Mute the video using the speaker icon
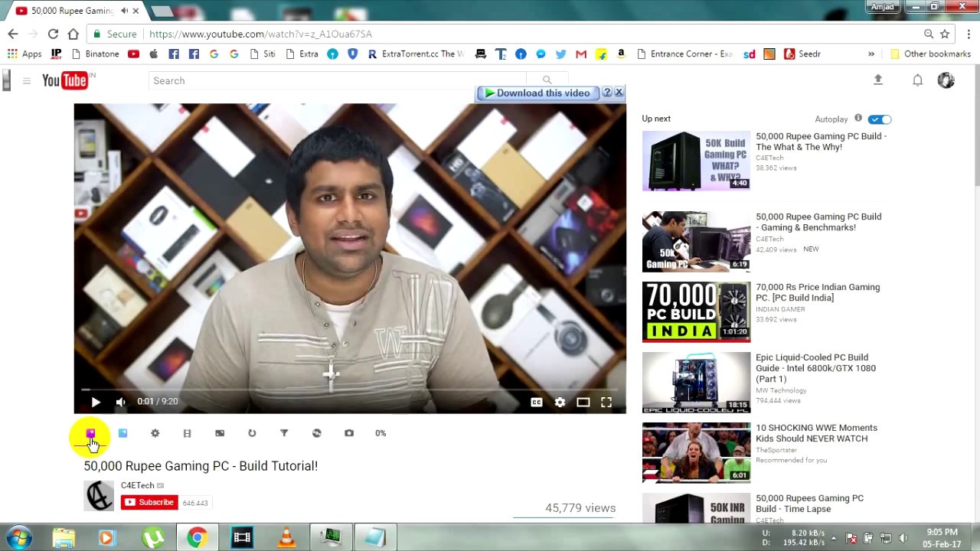This screenshot has height=551, width=980. click(120, 402)
